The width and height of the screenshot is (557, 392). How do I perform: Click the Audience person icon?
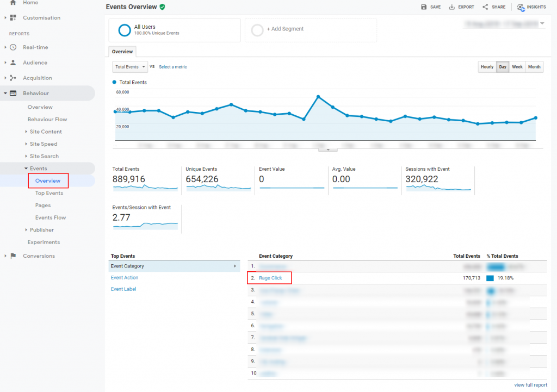click(13, 63)
